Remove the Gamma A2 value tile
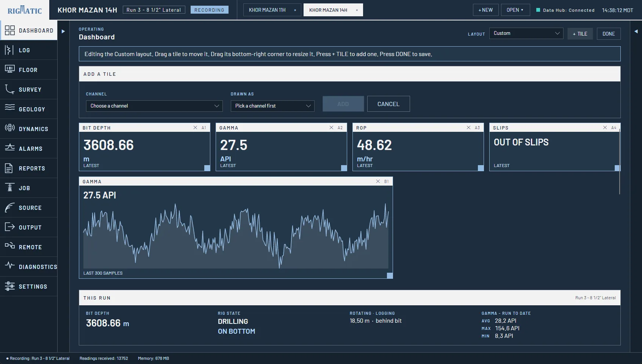Image resolution: width=642 pixels, height=364 pixels. [331, 128]
